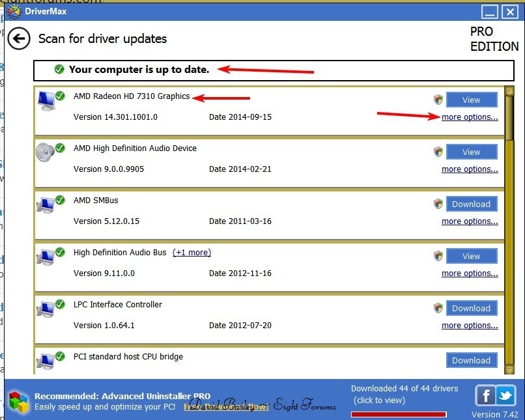This screenshot has width=525, height=420.
Task: Go back using the circled arrow button
Action: tap(19, 39)
